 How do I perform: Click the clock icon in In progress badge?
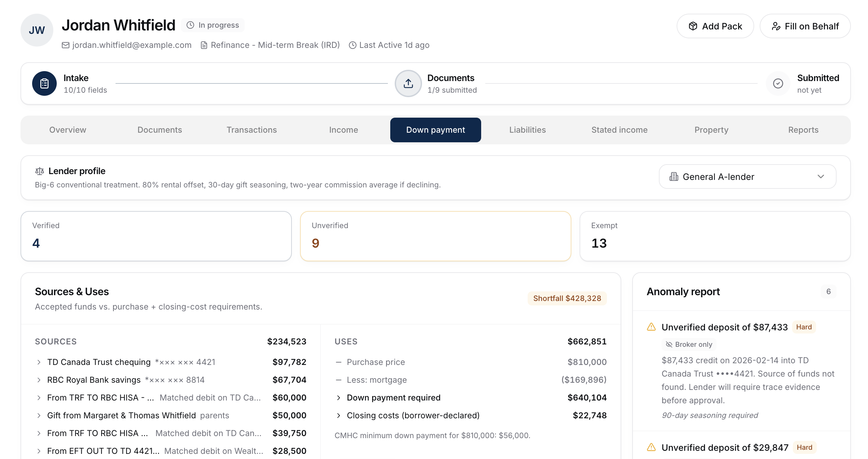190,25
